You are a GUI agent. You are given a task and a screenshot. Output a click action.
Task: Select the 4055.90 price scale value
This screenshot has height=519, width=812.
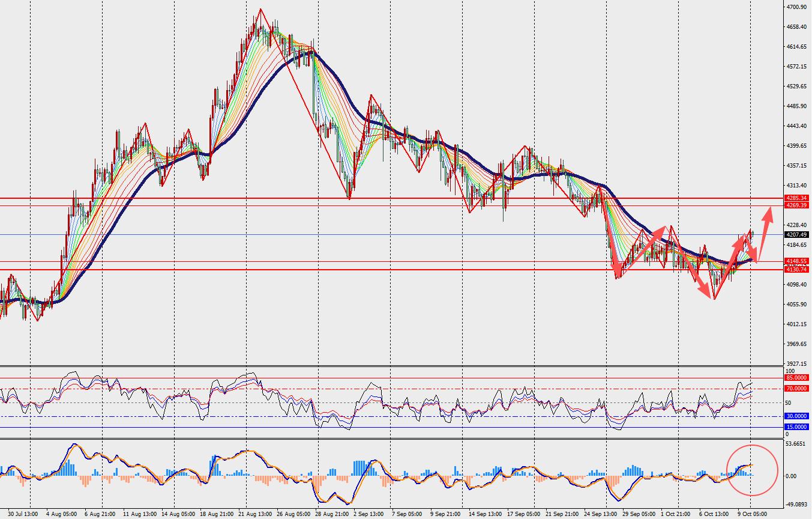click(796, 305)
